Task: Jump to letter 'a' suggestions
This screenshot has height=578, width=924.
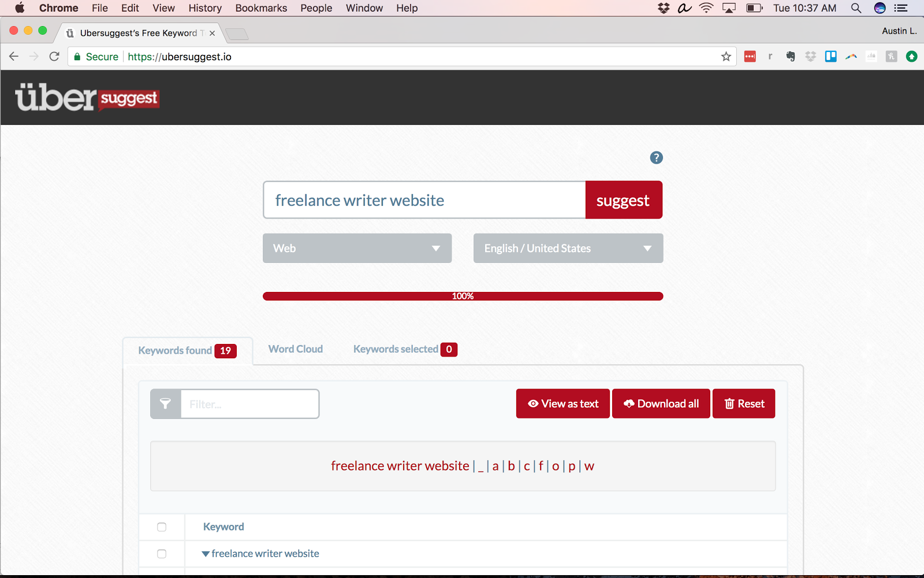Action: click(495, 466)
